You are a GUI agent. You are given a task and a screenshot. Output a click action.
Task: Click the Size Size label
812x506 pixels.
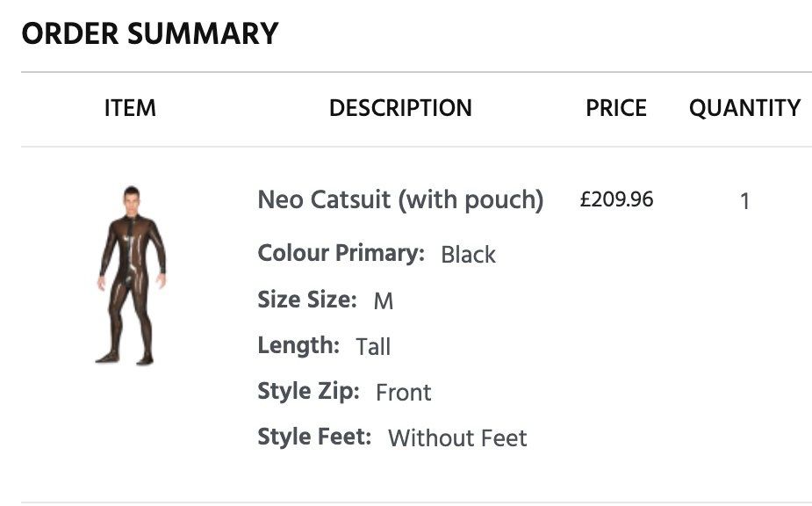[307, 300]
